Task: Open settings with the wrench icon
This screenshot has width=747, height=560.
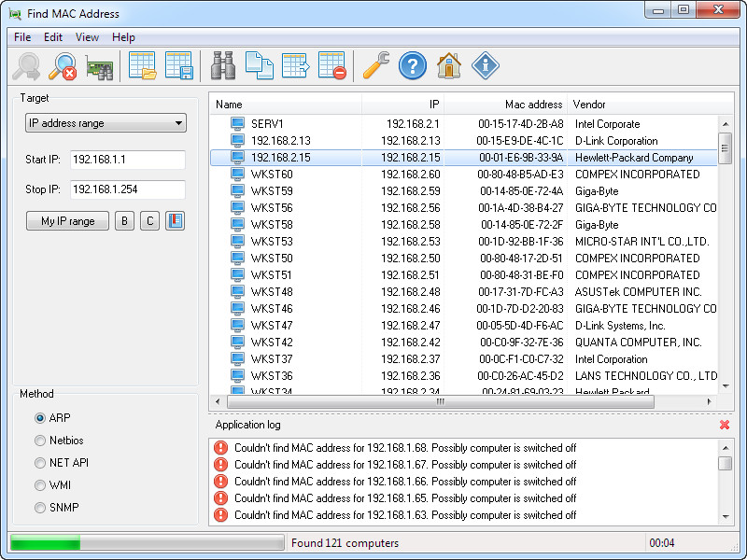Action: (376, 65)
